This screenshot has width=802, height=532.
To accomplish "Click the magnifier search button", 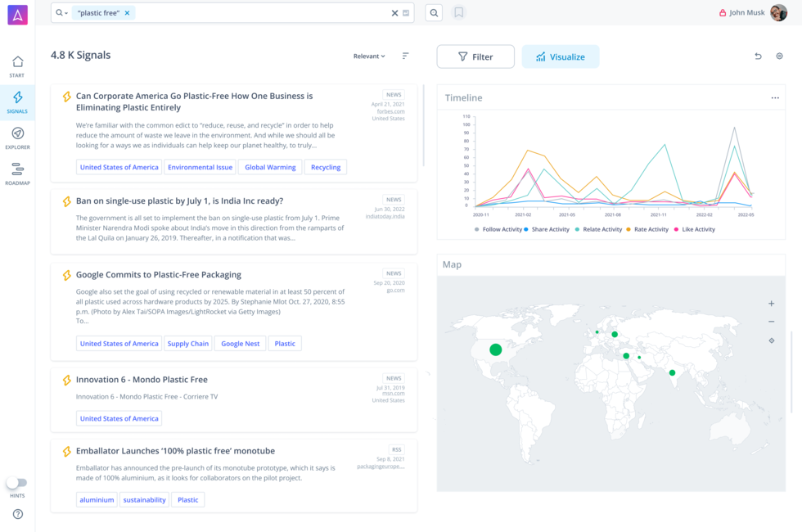I will click(435, 13).
